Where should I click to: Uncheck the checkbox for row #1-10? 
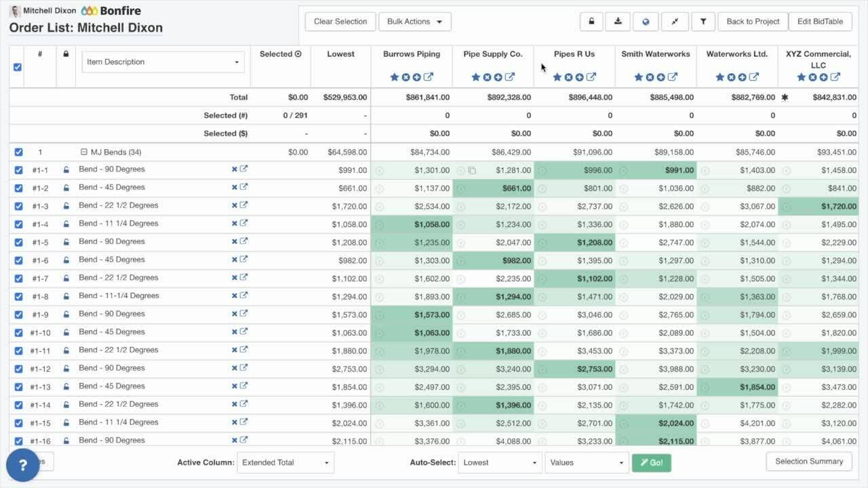pyautogui.click(x=18, y=333)
